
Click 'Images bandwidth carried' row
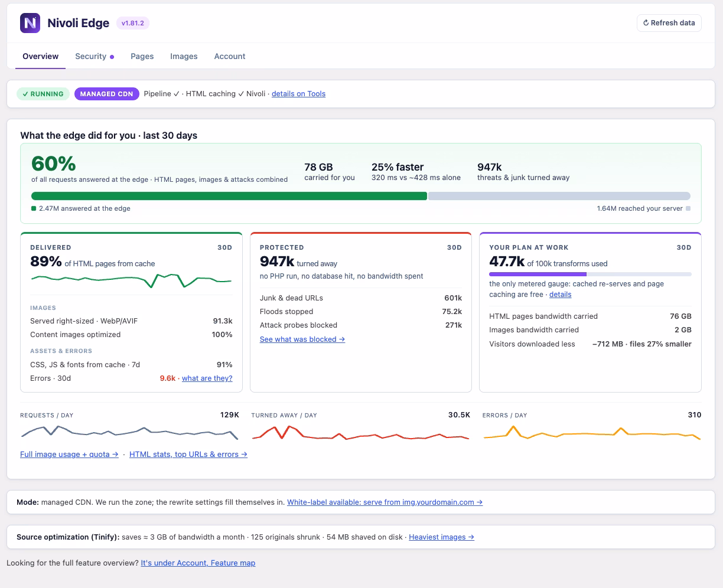coord(590,330)
